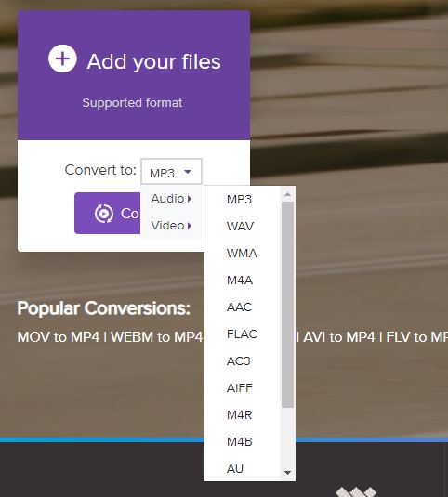448x497 pixels.
Task: Click the format list scrollbar thumb
Action: coord(287,305)
